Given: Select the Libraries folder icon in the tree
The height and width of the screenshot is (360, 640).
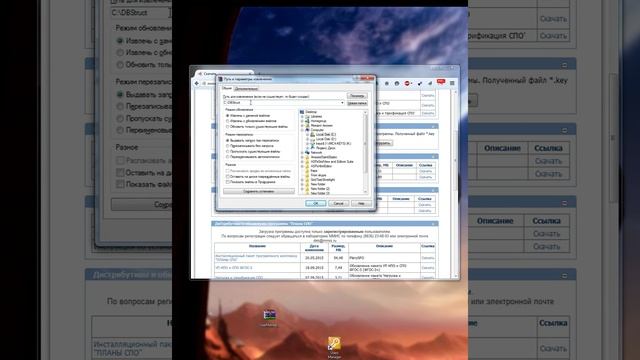Looking at the screenshot, I should [x=307, y=116].
